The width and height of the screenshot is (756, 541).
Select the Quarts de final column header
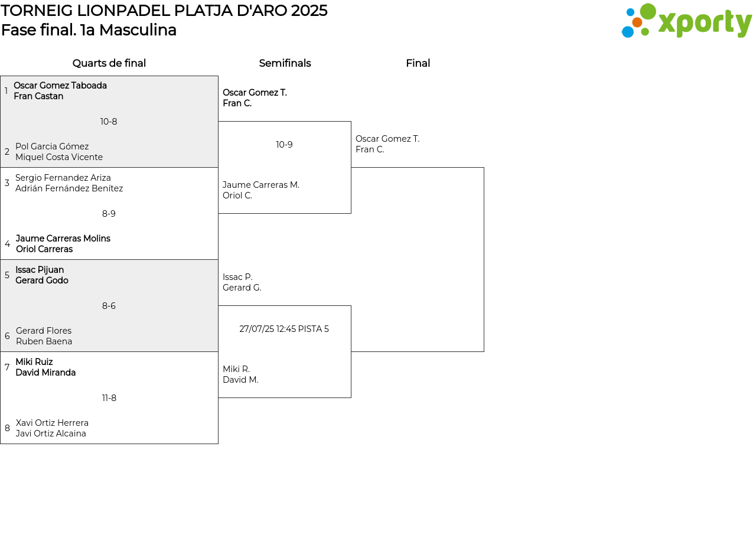click(x=109, y=63)
